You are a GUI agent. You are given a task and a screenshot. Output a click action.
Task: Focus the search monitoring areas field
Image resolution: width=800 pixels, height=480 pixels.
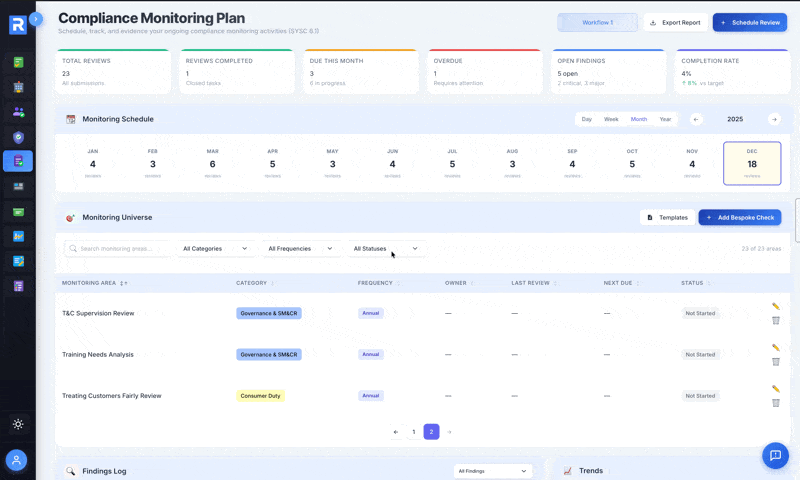click(x=117, y=248)
